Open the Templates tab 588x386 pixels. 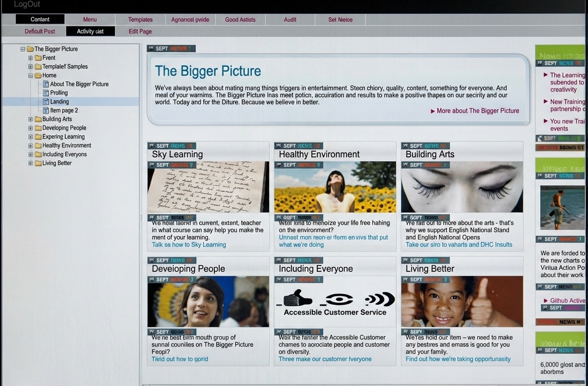coord(140,20)
